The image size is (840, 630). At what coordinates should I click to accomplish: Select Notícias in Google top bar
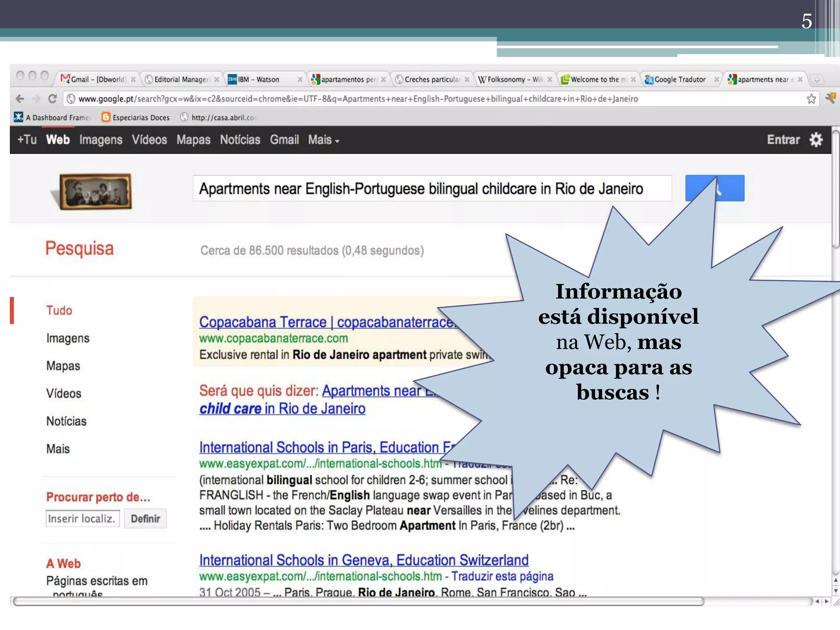pos(240,140)
